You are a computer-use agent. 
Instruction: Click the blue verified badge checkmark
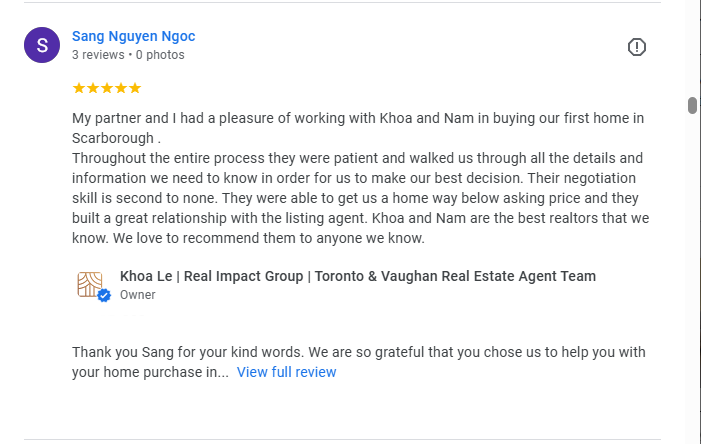104,296
